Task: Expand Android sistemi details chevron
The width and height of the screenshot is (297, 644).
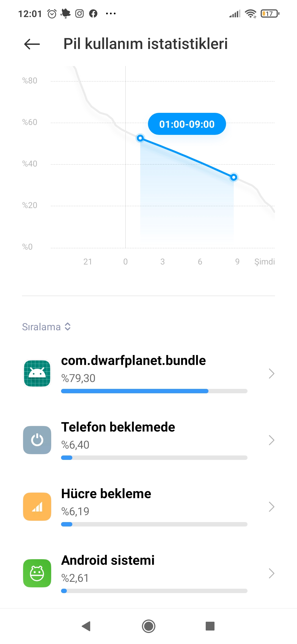Action: coord(271,573)
